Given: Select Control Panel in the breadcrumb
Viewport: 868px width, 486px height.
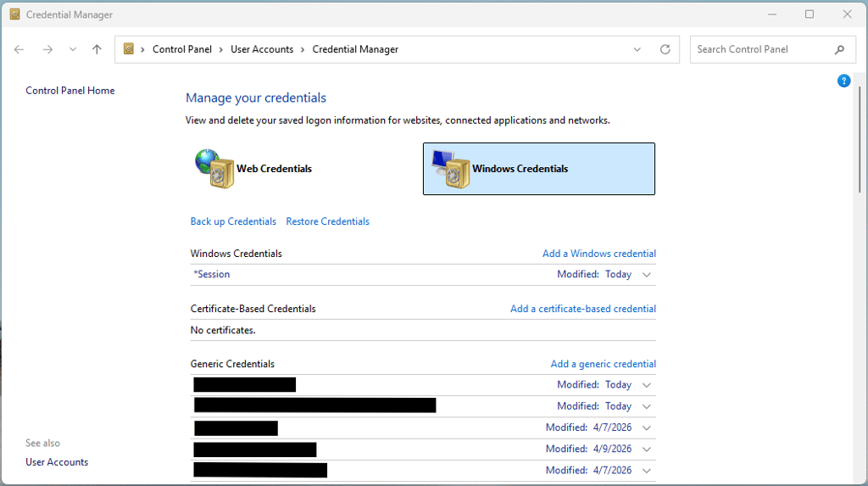Looking at the screenshot, I should (x=182, y=49).
